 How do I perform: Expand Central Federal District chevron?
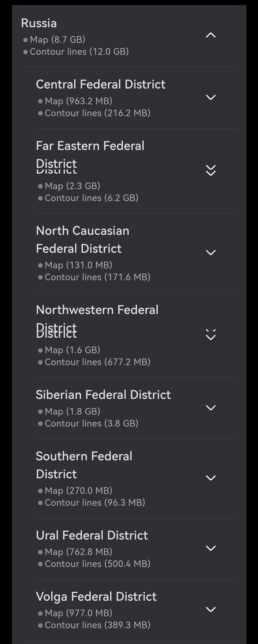pos(210,97)
